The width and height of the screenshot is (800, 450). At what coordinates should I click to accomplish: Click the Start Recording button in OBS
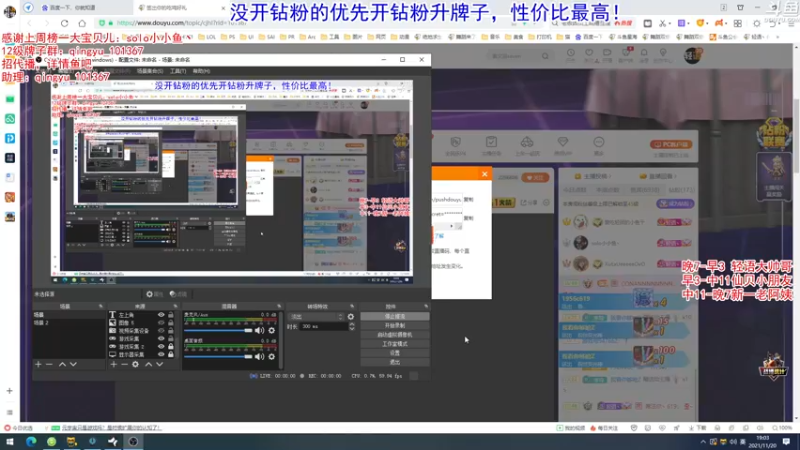click(x=394, y=326)
